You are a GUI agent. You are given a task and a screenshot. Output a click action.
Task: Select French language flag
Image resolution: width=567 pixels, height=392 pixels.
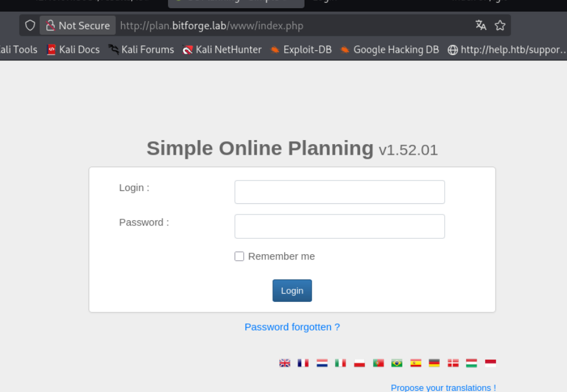[303, 363]
